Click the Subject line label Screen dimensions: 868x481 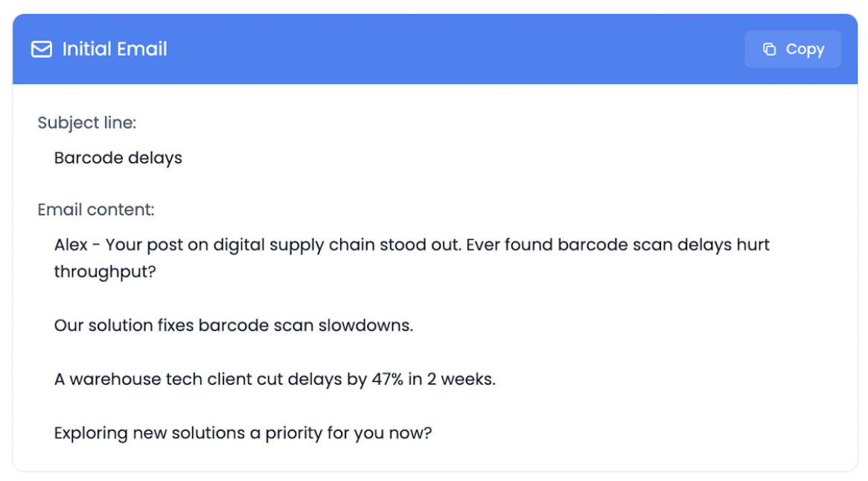(x=87, y=123)
